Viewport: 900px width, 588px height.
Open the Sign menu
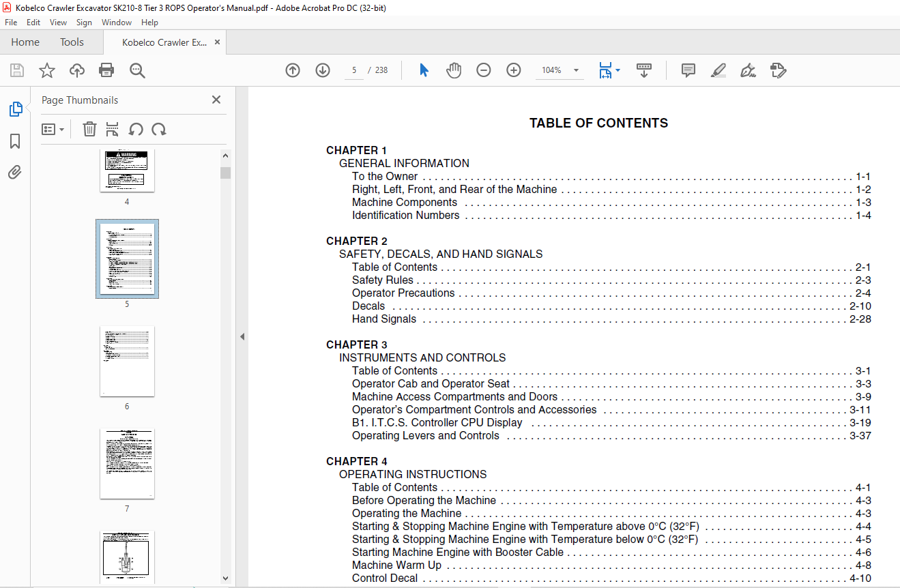[x=84, y=23]
